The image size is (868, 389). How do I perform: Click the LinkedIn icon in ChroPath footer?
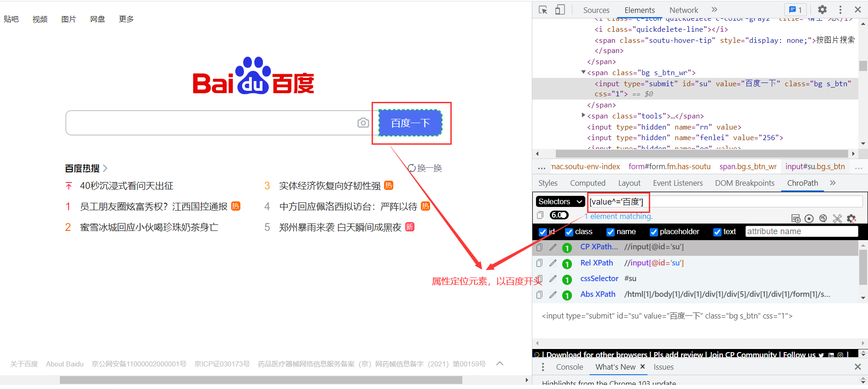pyautogui.click(x=831, y=355)
